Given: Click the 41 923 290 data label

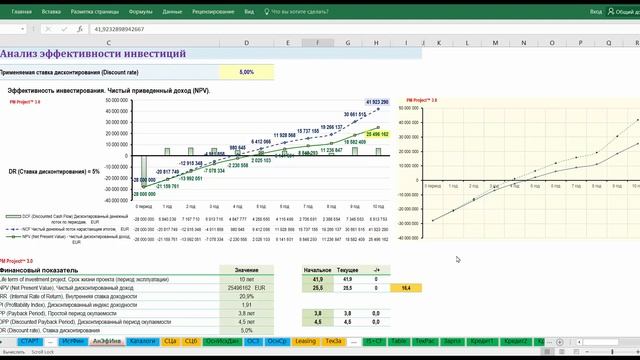Looking at the screenshot, I should click(377, 102).
